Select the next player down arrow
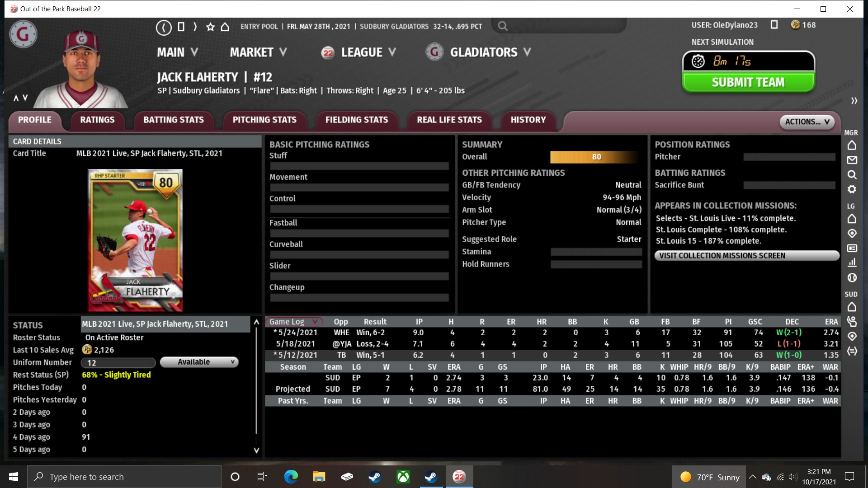This screenshot has width=868, height=488. (25, 98)
